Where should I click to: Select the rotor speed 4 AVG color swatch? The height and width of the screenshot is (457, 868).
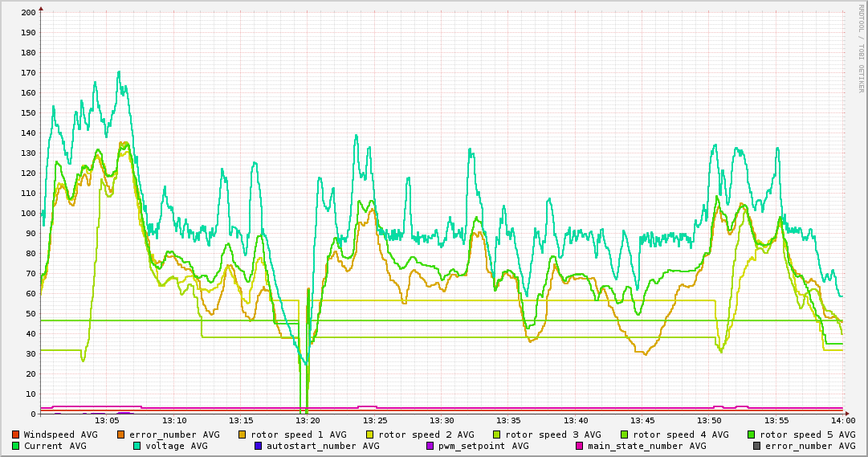tap(624, 435)
